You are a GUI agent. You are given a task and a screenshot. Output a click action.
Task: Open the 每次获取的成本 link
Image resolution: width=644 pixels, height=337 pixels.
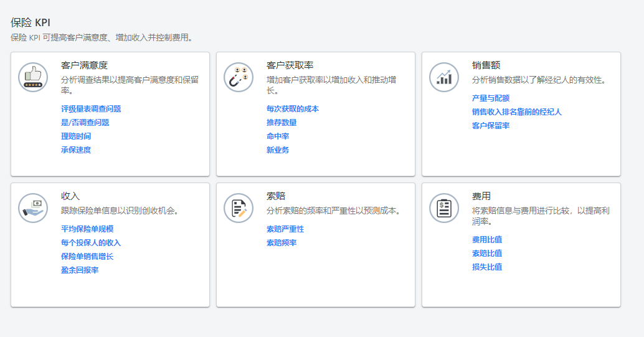tap(293, 109)
